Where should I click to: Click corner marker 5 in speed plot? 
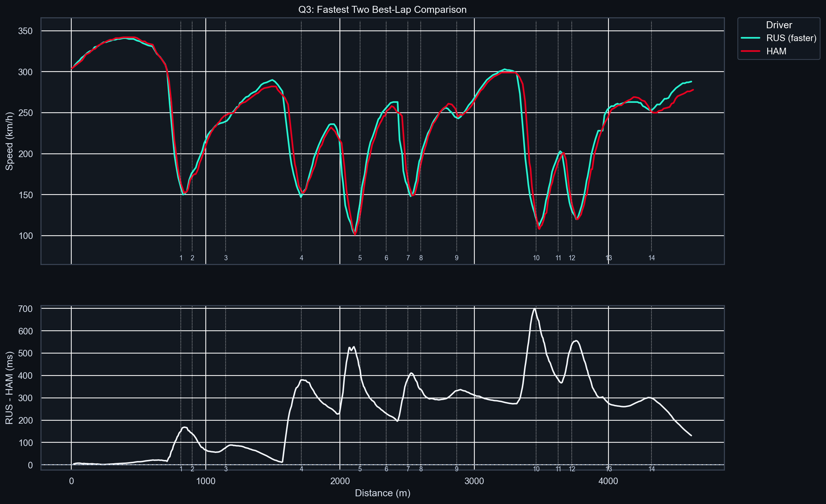pos(360,258)
